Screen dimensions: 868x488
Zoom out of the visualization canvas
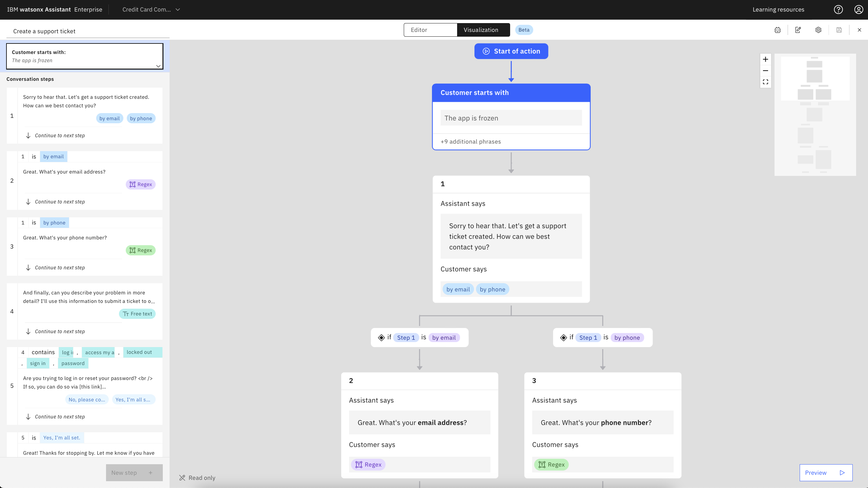(x=766, y=71)
